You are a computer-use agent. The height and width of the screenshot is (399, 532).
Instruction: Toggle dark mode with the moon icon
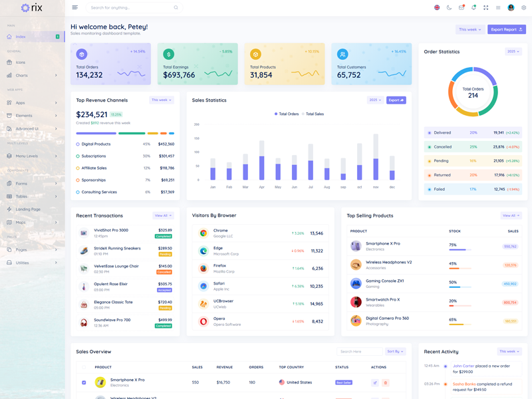(x=449, y=7)
